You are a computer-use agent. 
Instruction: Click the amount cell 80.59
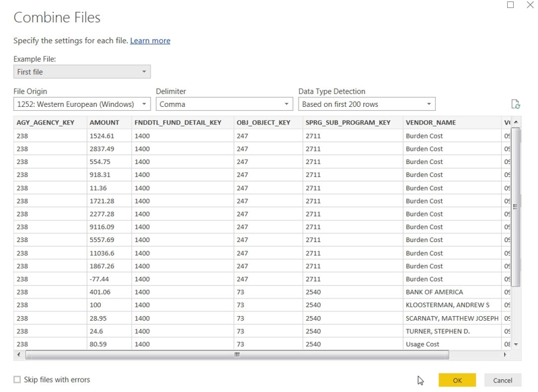109,344
